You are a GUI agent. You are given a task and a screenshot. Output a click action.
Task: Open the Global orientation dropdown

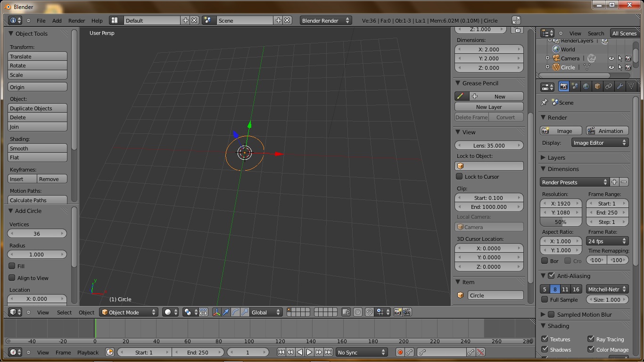click(266, 312)
